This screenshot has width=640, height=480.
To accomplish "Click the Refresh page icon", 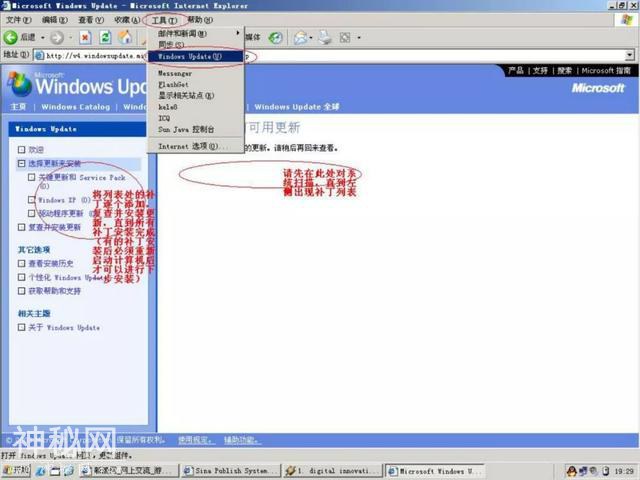I will click(x=105, y=38).
